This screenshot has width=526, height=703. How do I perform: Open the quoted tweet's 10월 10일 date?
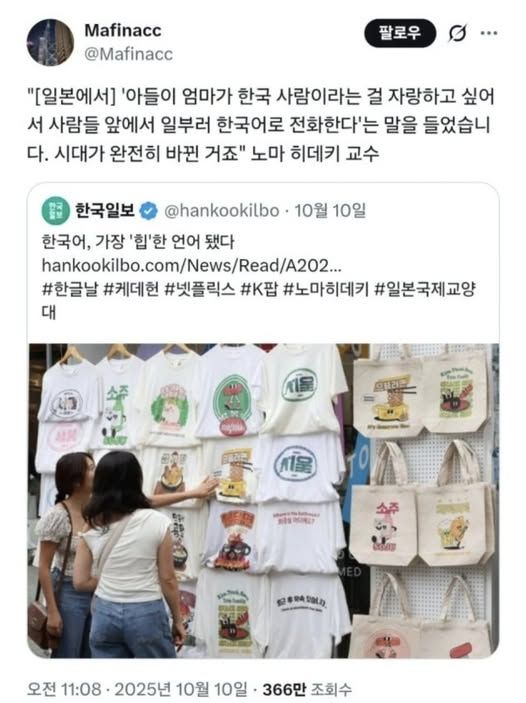[x=330, y=210]
